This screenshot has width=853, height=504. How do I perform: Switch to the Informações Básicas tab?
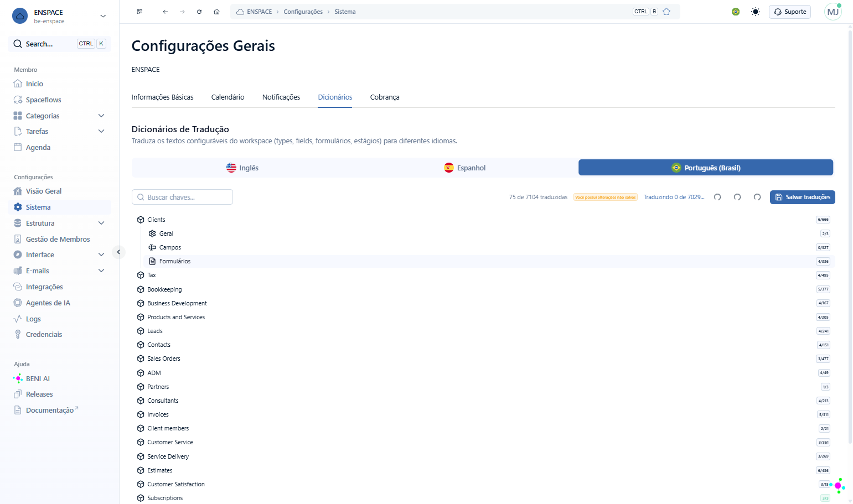(162, 97)
